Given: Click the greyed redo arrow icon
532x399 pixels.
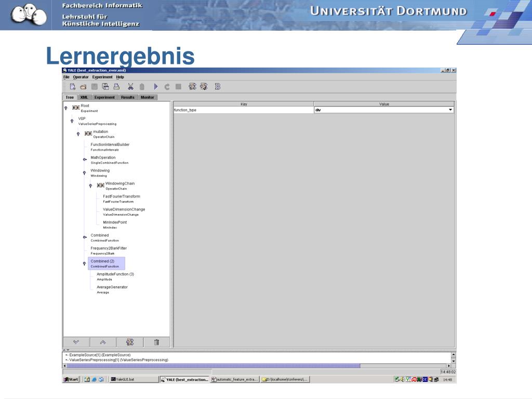Looking at the screenshot, I should coord(167,87).
